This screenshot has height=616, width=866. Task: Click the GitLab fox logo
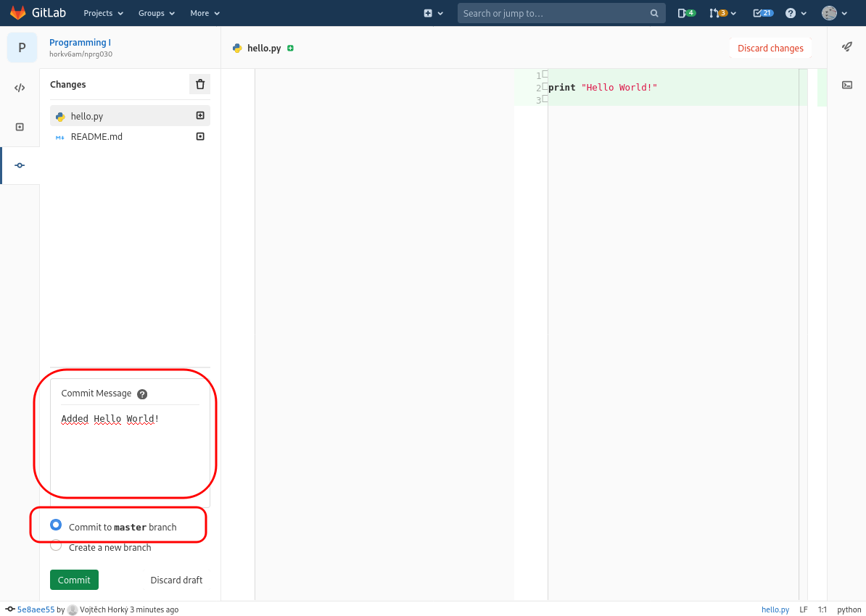coord(17,13)
